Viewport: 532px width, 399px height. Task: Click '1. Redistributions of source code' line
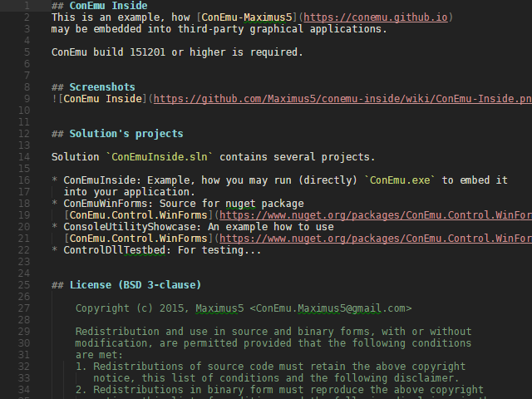pyautogui.click(x=270, y=367)
